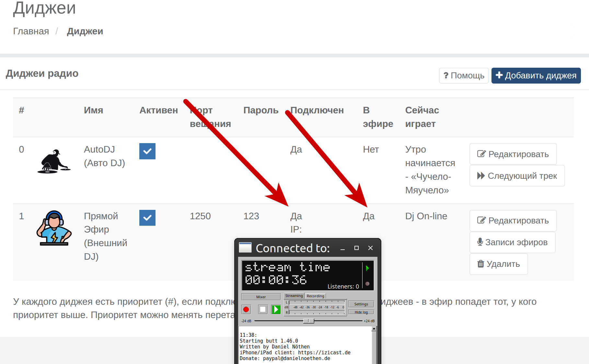Uncheck the Active checkbox for AutoDJ

pos(147,151)
